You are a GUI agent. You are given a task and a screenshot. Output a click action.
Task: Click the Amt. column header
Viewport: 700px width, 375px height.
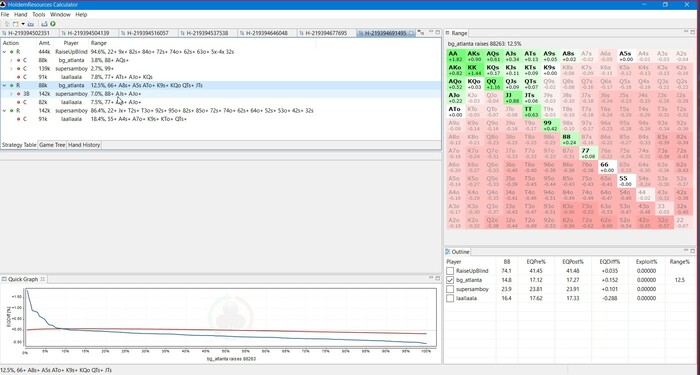[45, 43]
